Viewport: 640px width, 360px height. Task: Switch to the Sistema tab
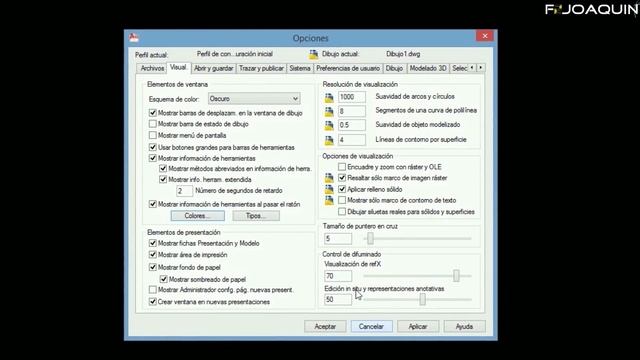(x=300, y=68)
